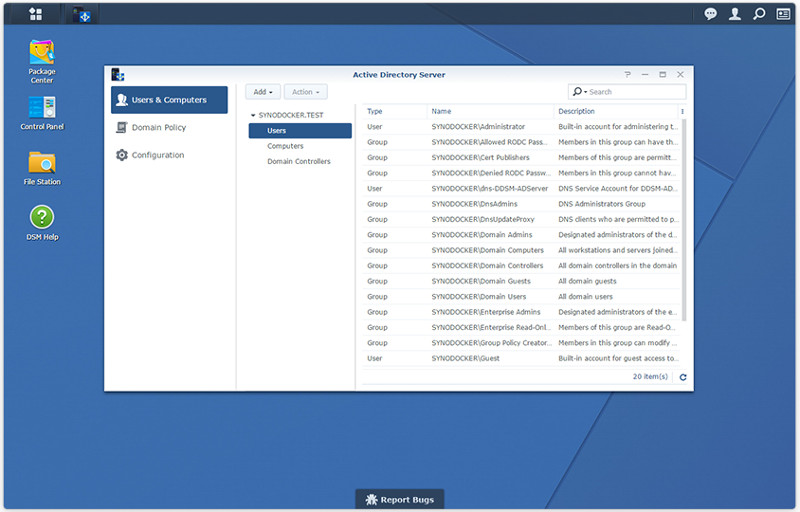Select the SYNODOCKER\Domain Users row
The image size is (800, 512).
click(521, 296)
